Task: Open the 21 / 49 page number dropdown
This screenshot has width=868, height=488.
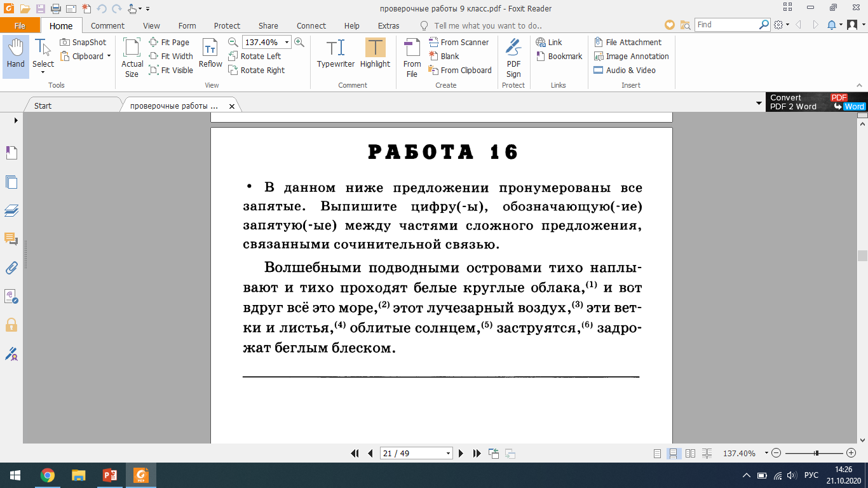Action: coord(449,454)
